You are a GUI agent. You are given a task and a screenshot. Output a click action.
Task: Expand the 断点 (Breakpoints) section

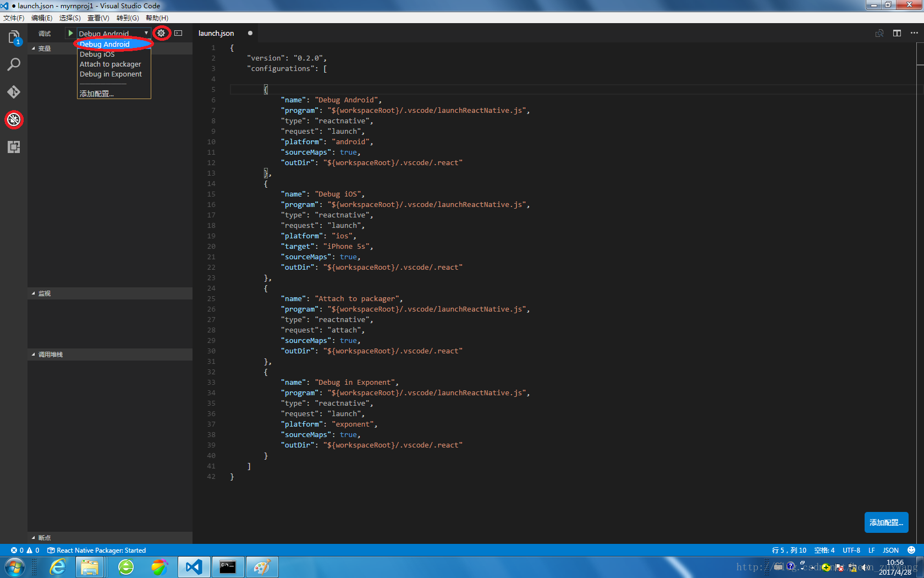(110, 538)
